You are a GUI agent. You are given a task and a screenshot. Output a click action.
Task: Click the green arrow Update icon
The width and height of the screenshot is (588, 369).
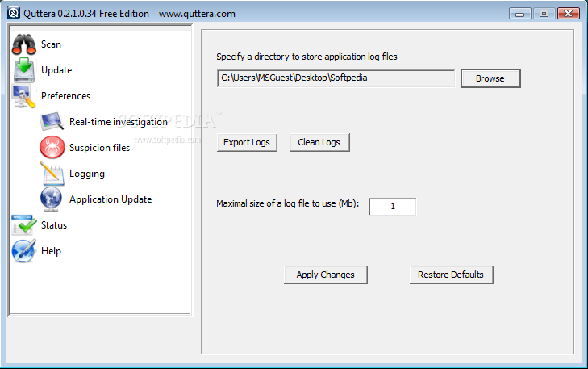24,69
